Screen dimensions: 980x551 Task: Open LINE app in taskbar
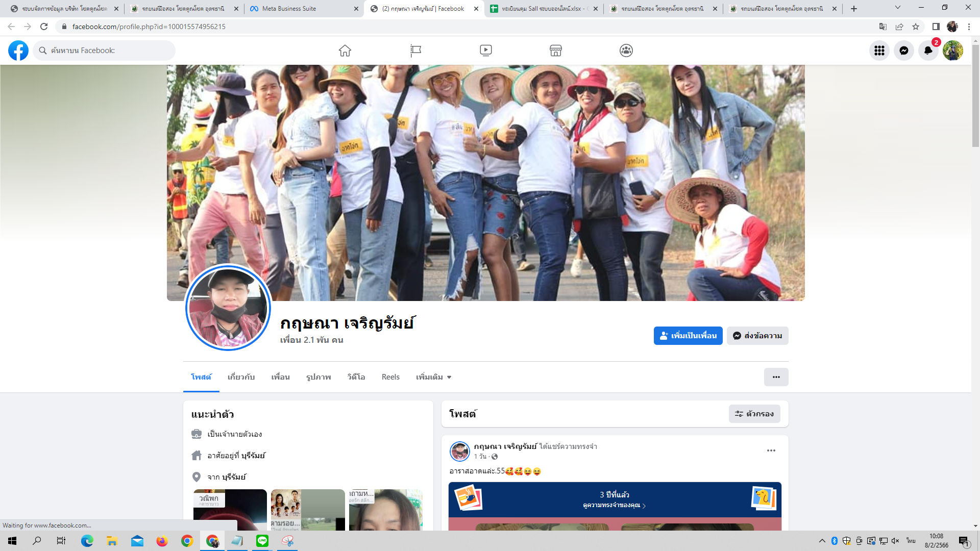coord(262,541)
